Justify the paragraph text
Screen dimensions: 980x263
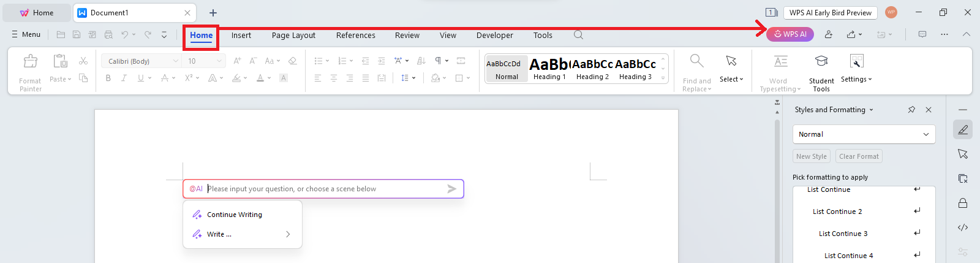(x=366, y=78)
